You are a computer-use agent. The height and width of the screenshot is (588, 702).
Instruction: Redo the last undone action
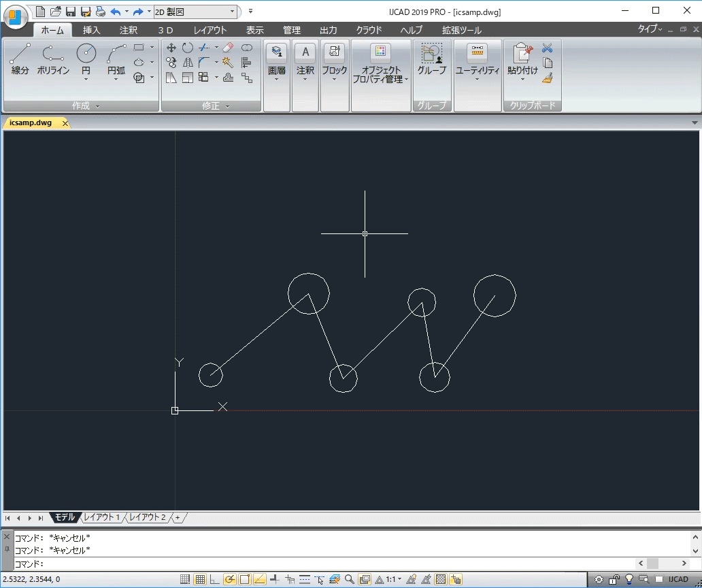(x=138, y=12)
